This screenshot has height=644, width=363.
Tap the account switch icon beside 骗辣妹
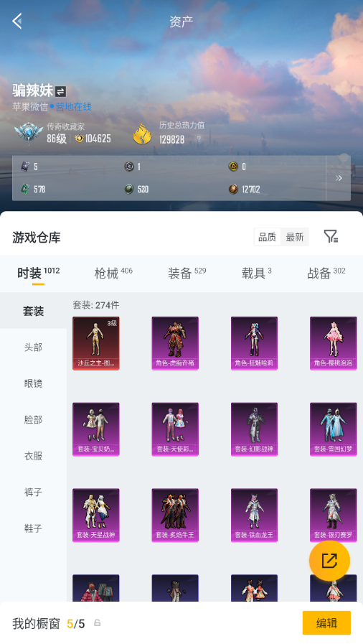click(x=60, y=91)
